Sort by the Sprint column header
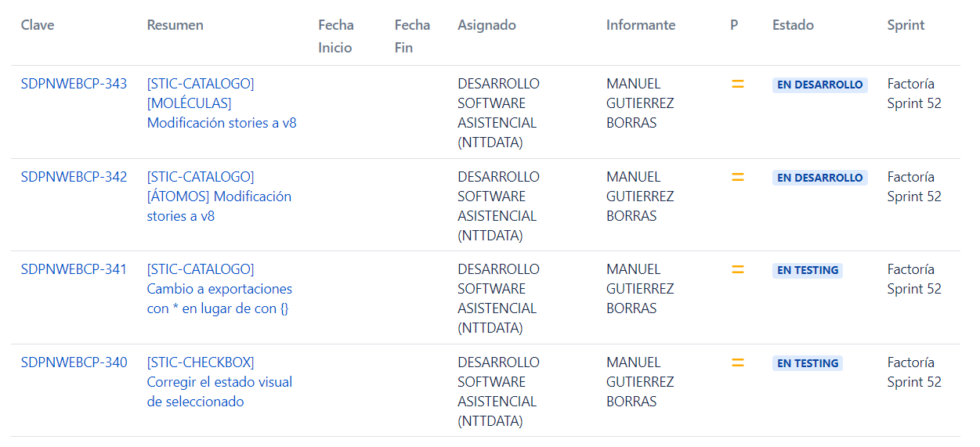The height and width of the screenshot is (447, 980). tap(906, 25)
